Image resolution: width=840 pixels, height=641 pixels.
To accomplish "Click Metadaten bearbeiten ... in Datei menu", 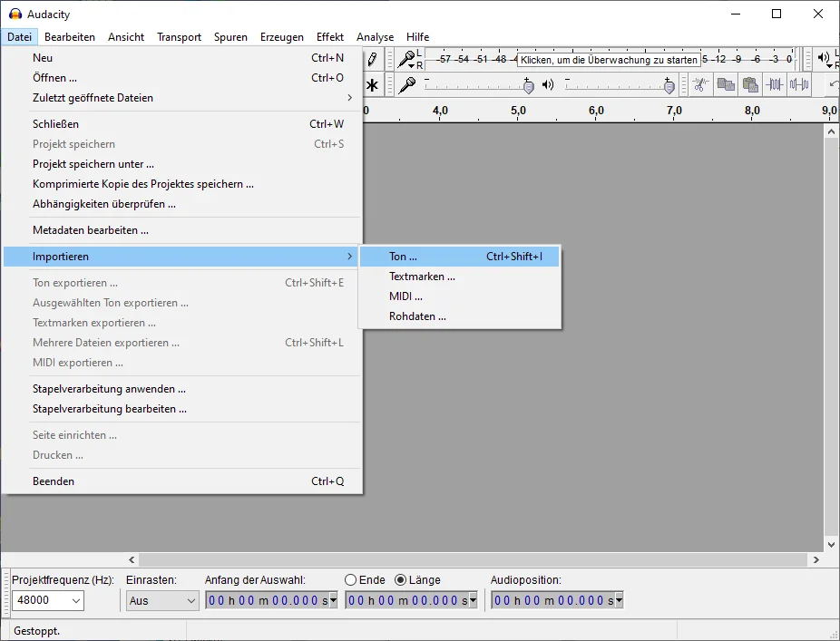I will point(91,230).
